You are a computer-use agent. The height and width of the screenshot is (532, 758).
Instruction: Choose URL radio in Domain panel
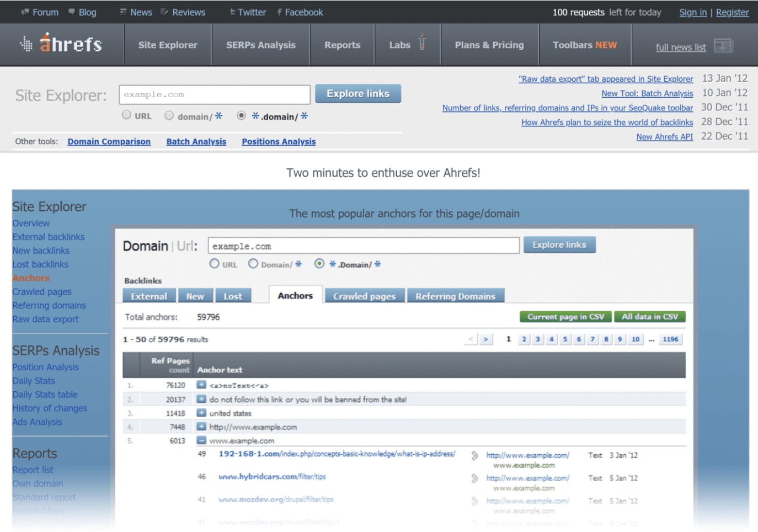(214, 264)
